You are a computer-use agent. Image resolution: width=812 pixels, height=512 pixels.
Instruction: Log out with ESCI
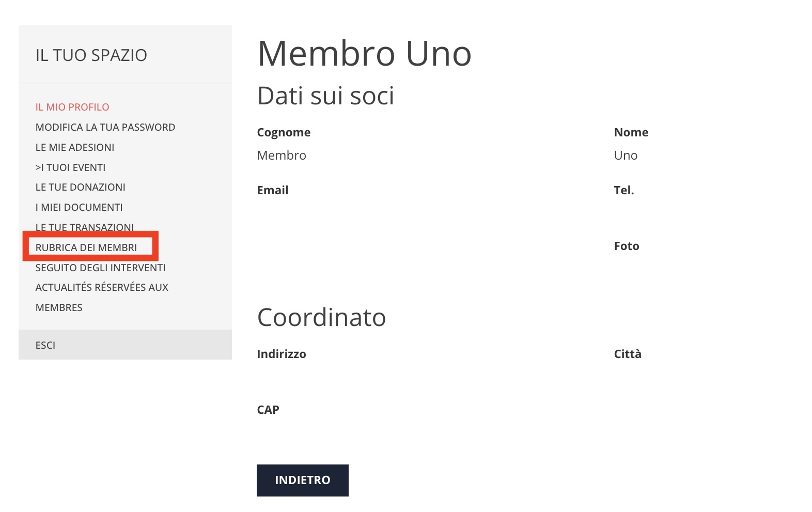(x=45, y=345)
